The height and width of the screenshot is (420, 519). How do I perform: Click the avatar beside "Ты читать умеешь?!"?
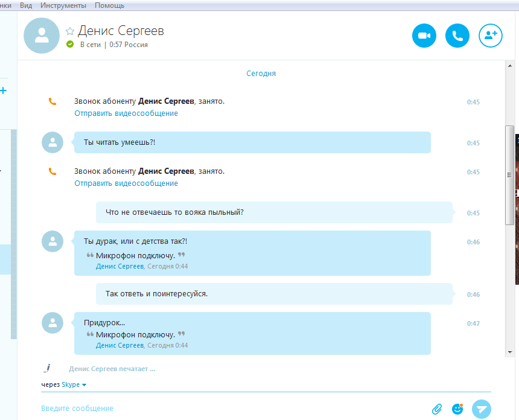(x=53, y=142)
